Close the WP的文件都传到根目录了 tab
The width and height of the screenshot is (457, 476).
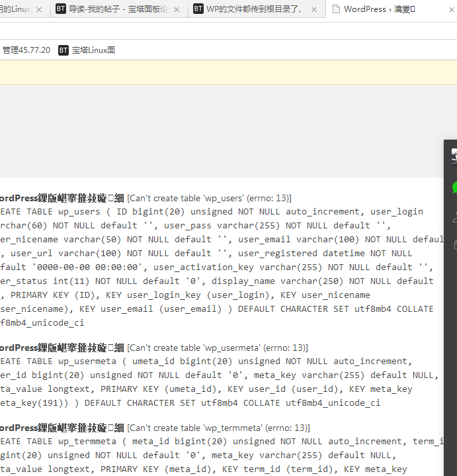[314, 10]
